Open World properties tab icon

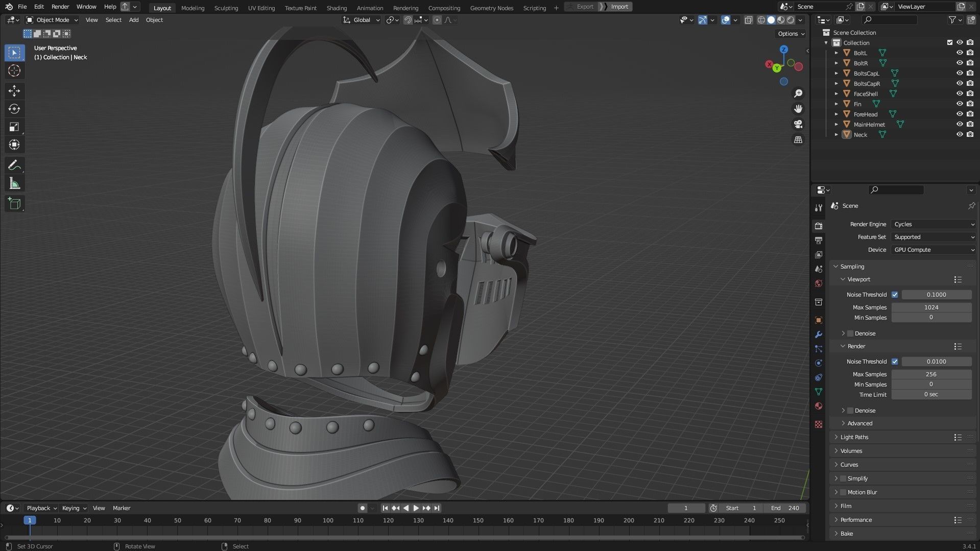[x=819, y=283]
